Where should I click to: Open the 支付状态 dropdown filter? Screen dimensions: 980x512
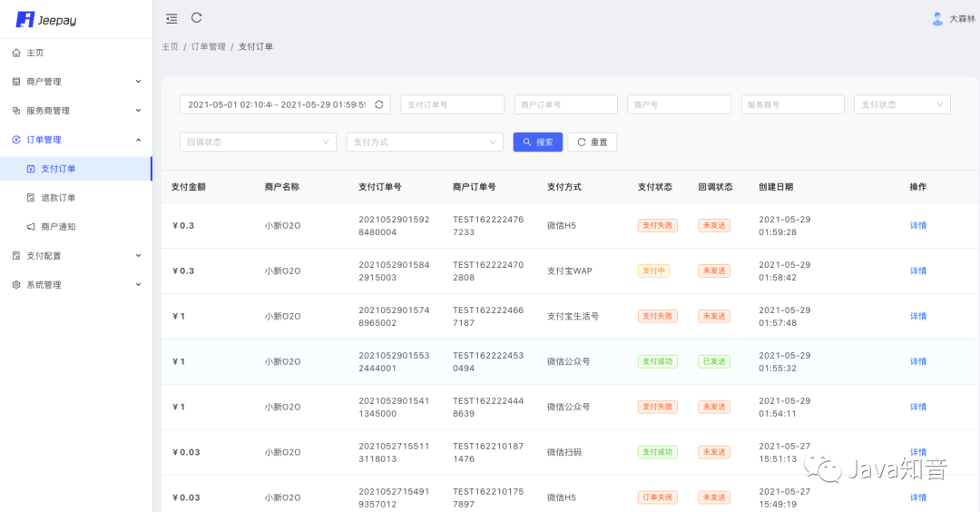coord(902,104)
